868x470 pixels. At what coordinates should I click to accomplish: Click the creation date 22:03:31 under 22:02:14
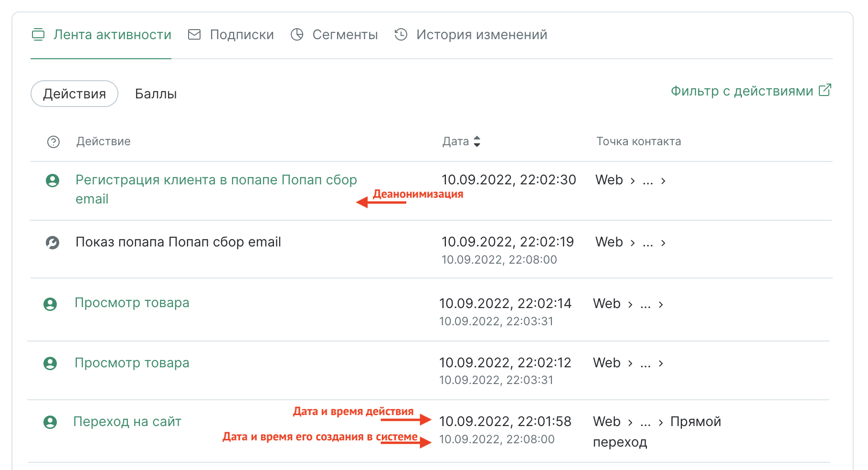[497, 321]
